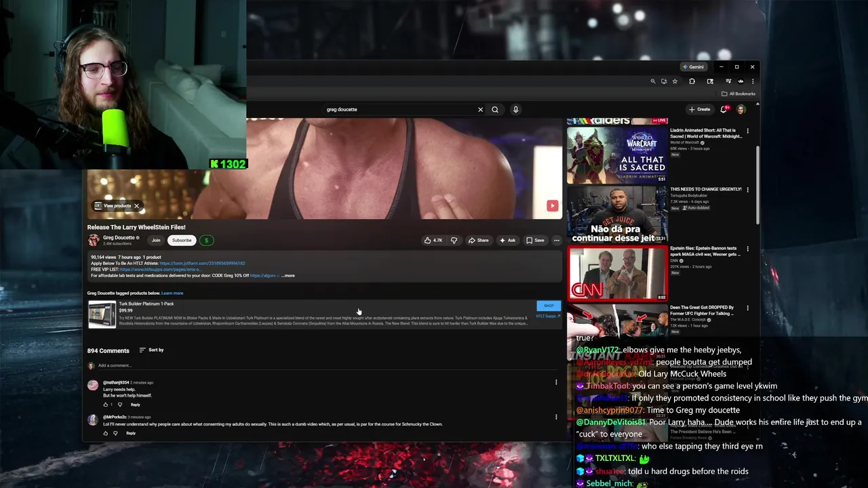Open menu for THIS NEEDS TO CHANGE video
The image size is (868, 488).
748,190
